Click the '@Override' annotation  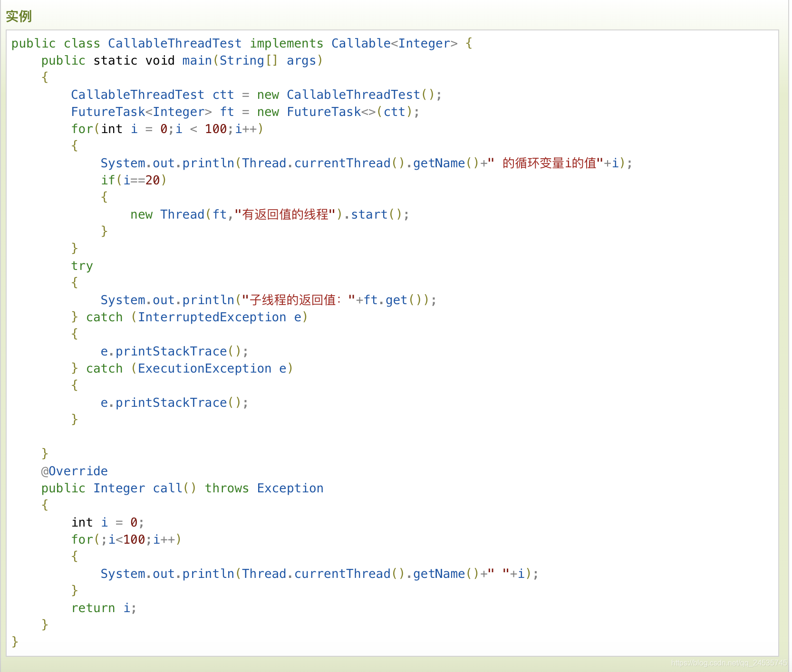75,471
